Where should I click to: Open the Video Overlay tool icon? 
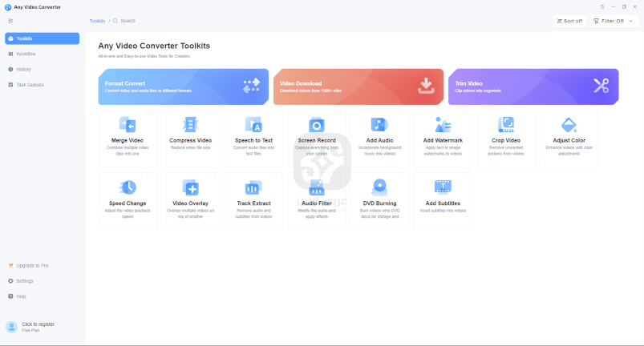click(x=191, y=187)
